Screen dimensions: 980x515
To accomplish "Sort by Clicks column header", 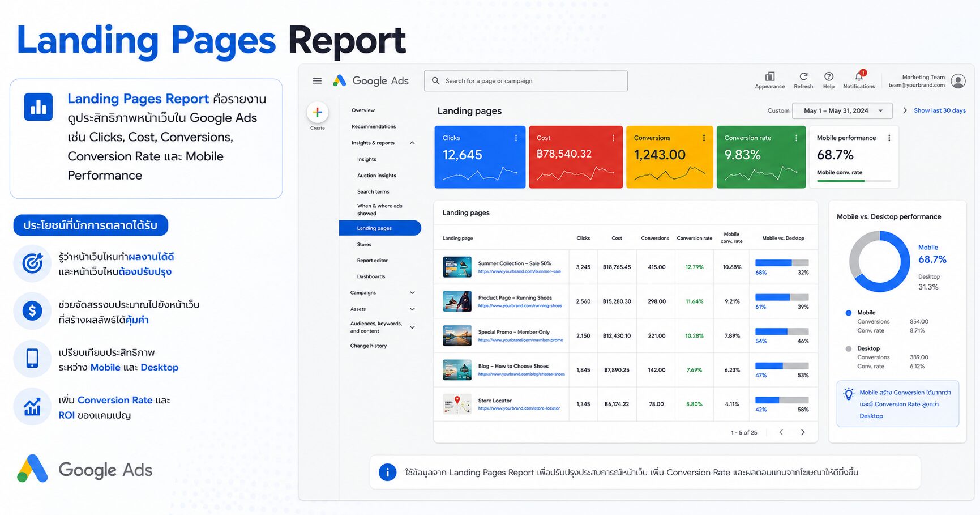I will pyautogui.click(x=583, y=238).
